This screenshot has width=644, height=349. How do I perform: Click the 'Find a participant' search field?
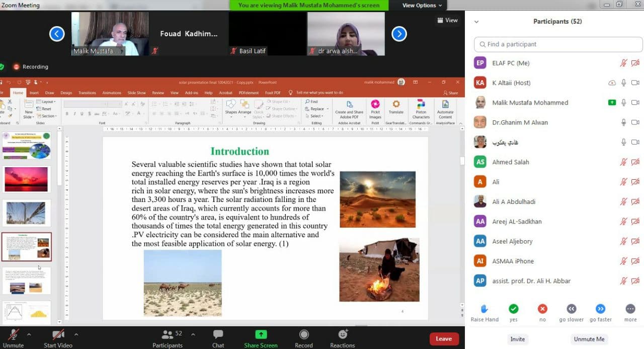point(558,44)
